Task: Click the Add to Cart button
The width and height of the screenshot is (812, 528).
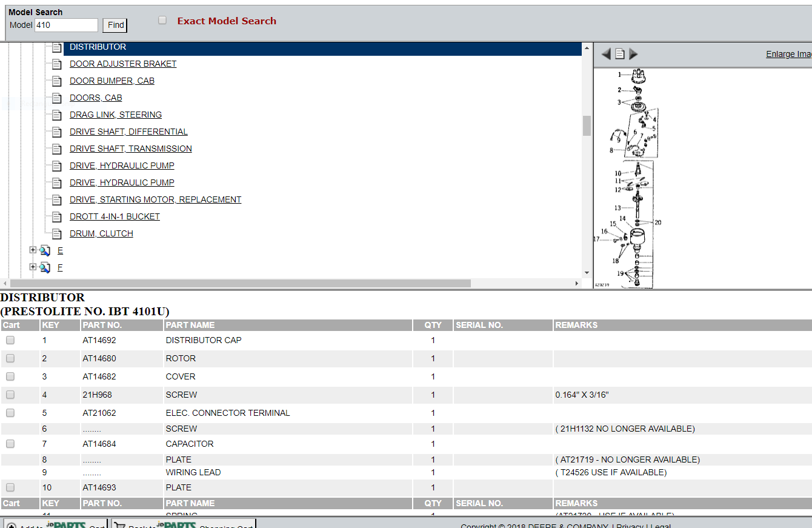Action: tap(55, 525)
